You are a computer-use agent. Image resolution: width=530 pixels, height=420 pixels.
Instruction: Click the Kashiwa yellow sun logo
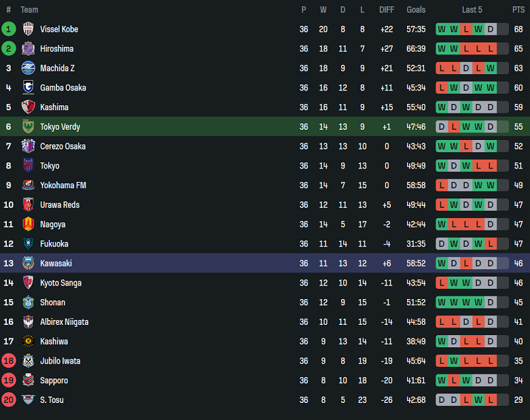pyautogui.click(x=28, y=341)
